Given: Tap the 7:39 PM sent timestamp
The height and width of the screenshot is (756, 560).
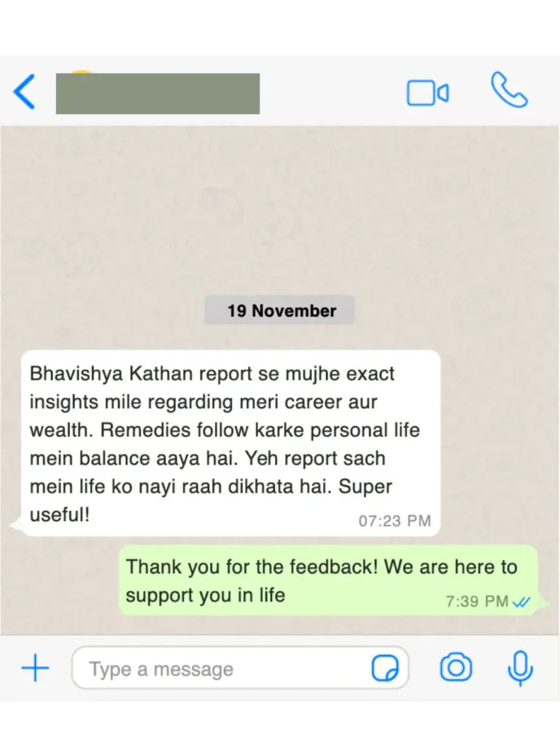Looking at the screenshot, I should coord(477,601).
